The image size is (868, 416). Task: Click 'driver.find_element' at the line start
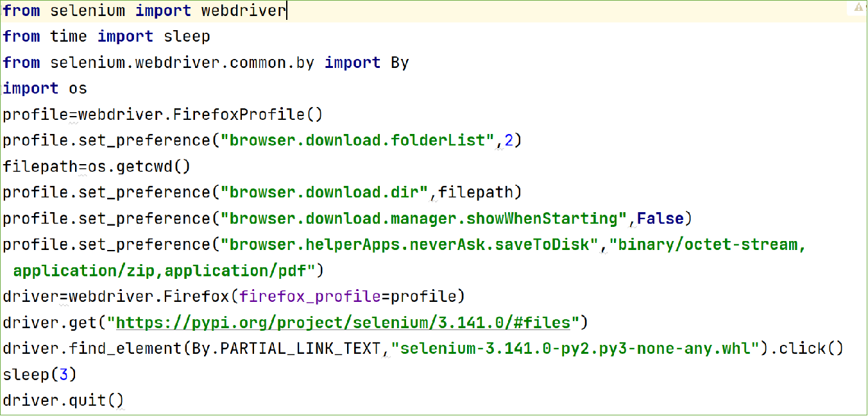92,349
